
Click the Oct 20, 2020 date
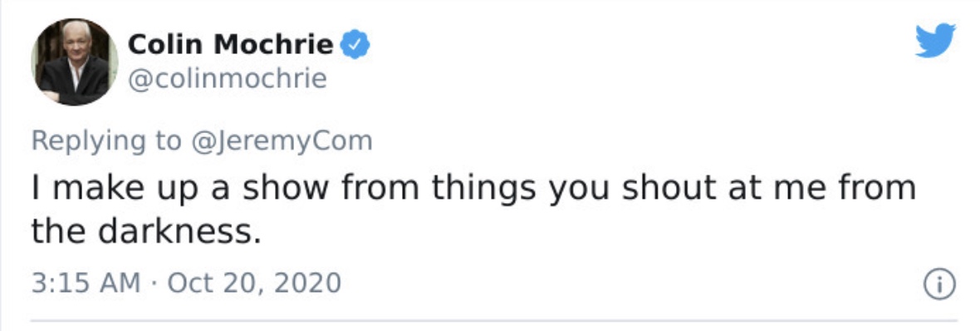pos(254,283)
